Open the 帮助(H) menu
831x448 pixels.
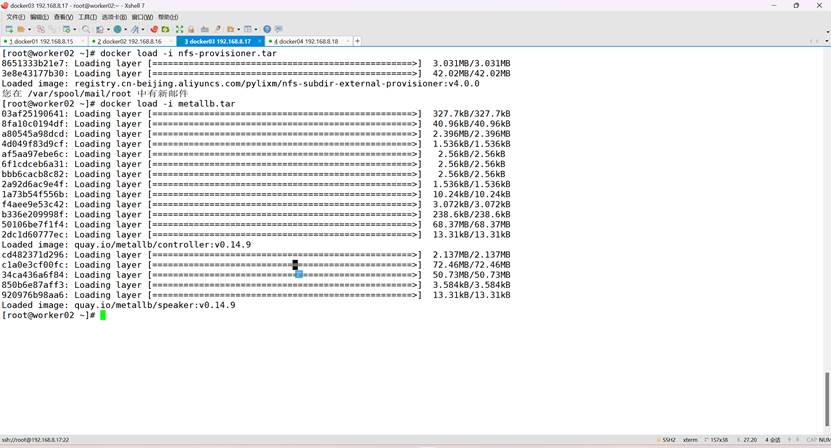point(168,17)
